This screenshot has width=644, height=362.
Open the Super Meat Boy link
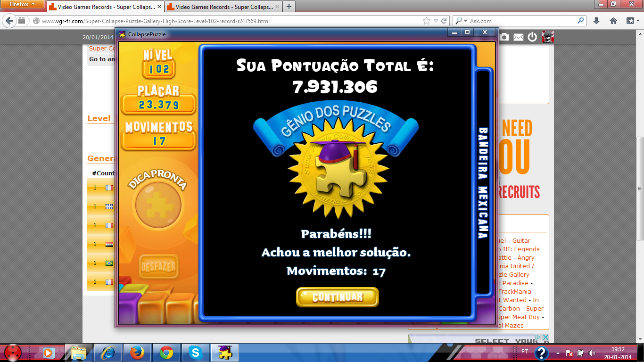coord(520,317)
